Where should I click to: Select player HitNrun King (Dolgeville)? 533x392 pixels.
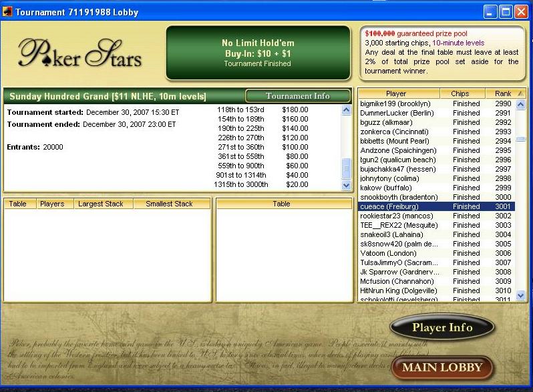click(x=437, y=290)
